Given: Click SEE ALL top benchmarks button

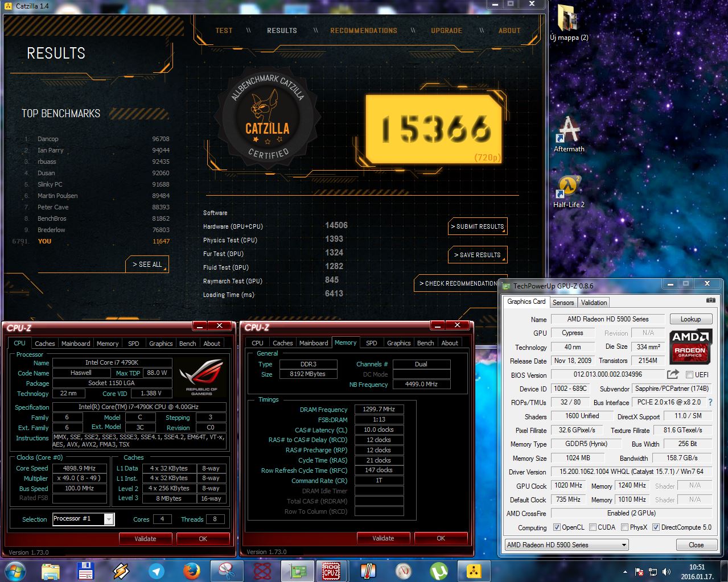Looking at the screenshot, I should 147,265.
